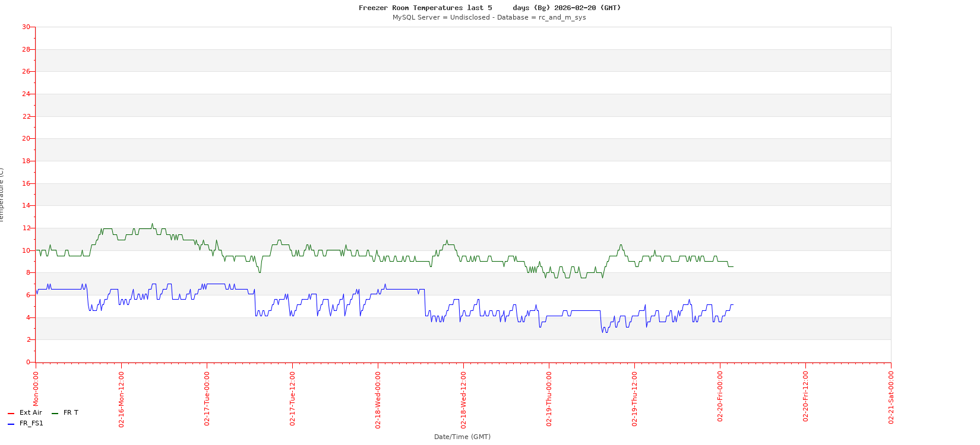Select the Ext Air legend label
This screenshot has width=980, height=445.
(x=30, y=413)
